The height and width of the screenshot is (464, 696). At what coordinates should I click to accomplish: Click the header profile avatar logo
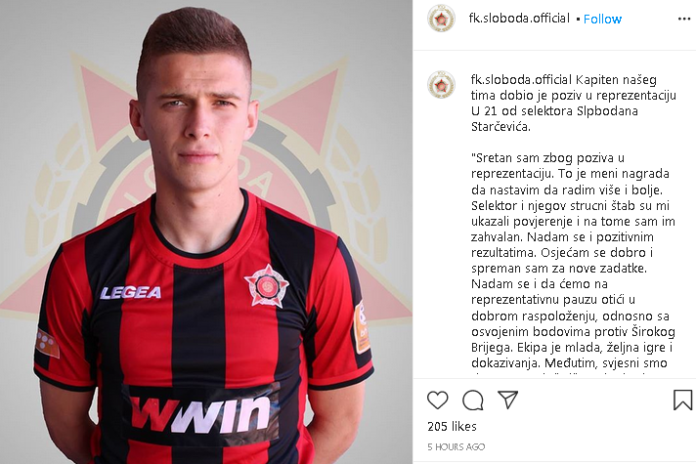coord(441,19)
